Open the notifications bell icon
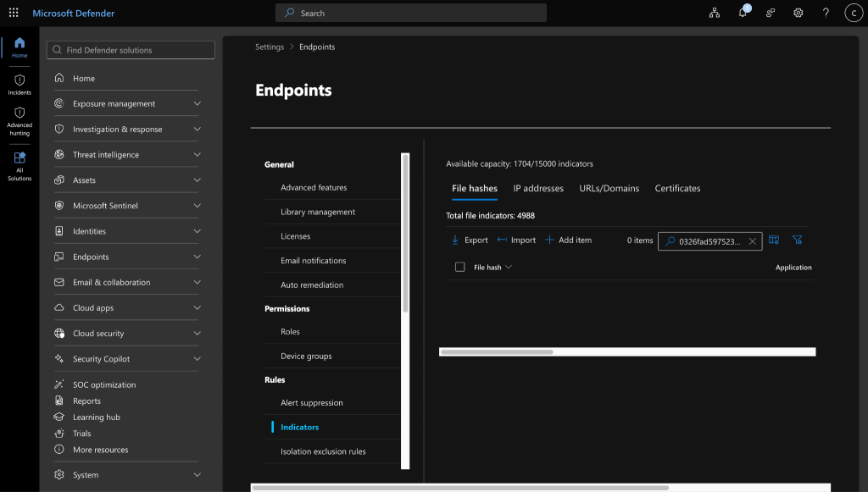This screenshot has width=868, height=492. point(743,12)
